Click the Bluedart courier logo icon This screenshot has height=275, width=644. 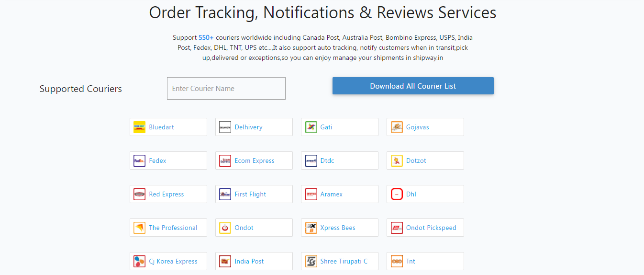click(x=139, y=127)
